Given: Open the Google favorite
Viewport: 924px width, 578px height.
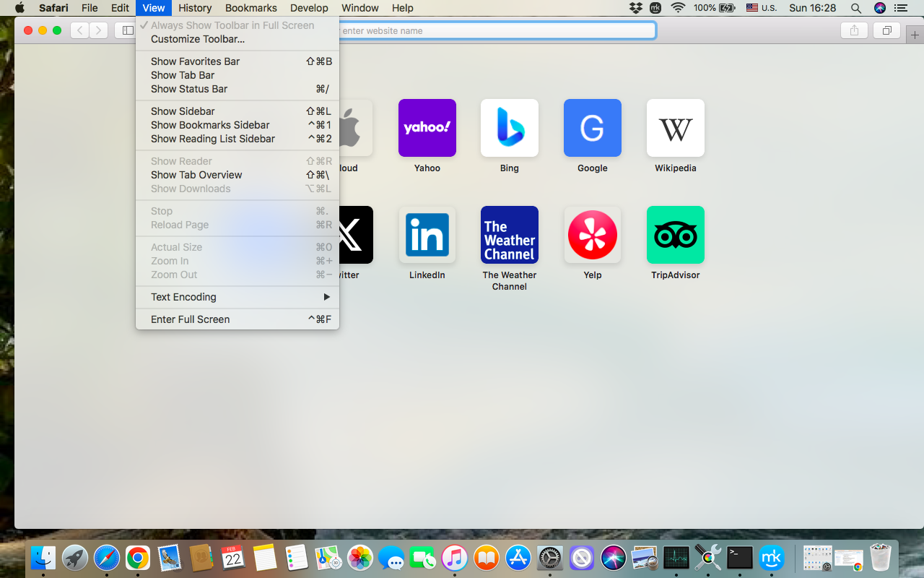Looking at the screenshot, I should pos(592,128).
